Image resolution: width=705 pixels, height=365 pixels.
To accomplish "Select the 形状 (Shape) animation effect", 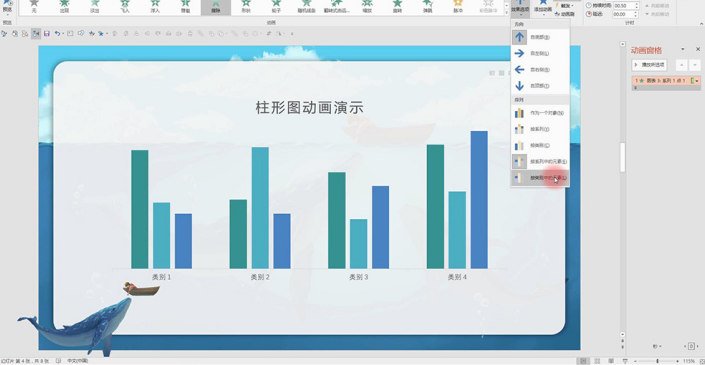I will [x=246, y=7].
